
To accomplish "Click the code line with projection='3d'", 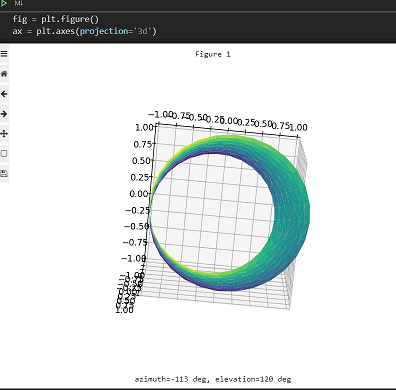I will pyautogui.click(x=84, y=31).
